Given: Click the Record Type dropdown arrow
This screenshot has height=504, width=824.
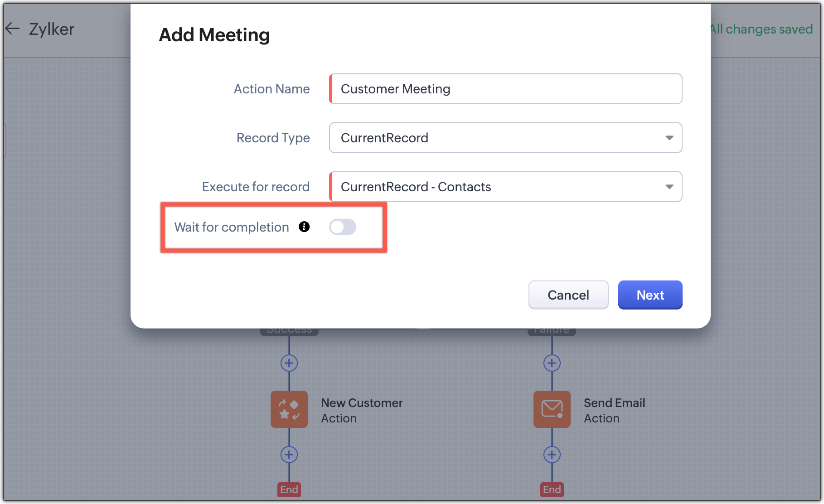Looking at the screenshot, I should (669, 138).
